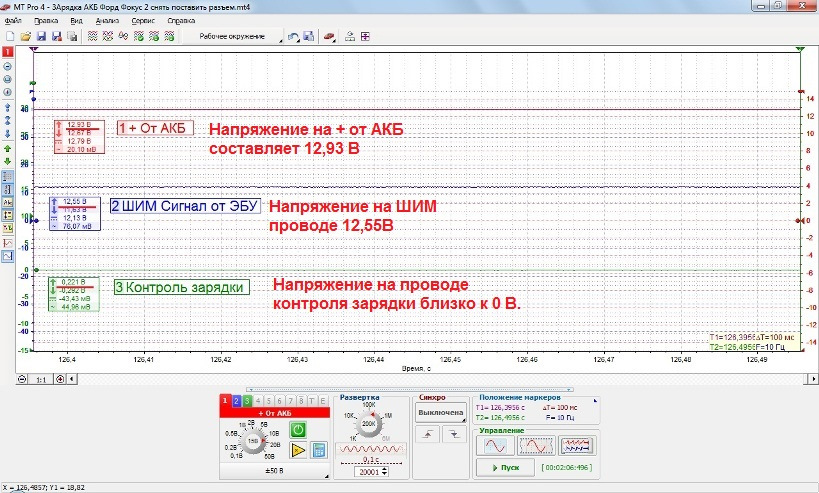Click the red channel 1 indicator in sidebar
The width and height of the screenshot is (819, 493).
pyautogui.click(x=7, y=52)
